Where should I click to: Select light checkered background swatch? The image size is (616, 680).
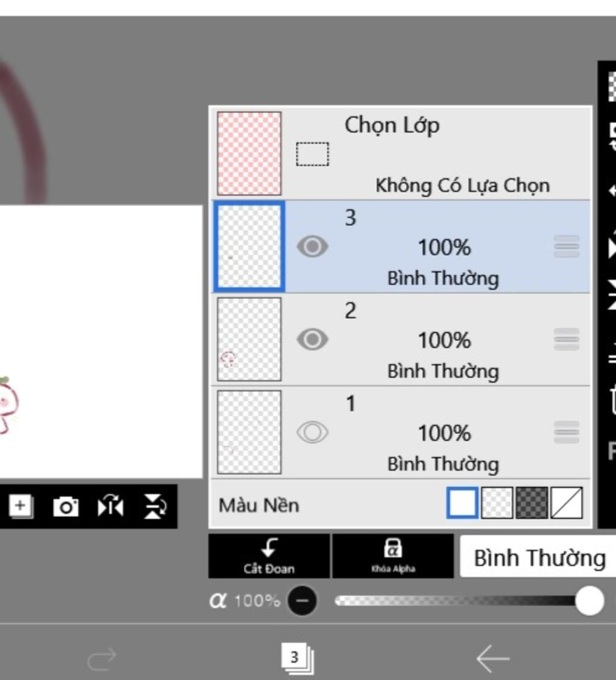pyautogui.click(x=497, y=503)
